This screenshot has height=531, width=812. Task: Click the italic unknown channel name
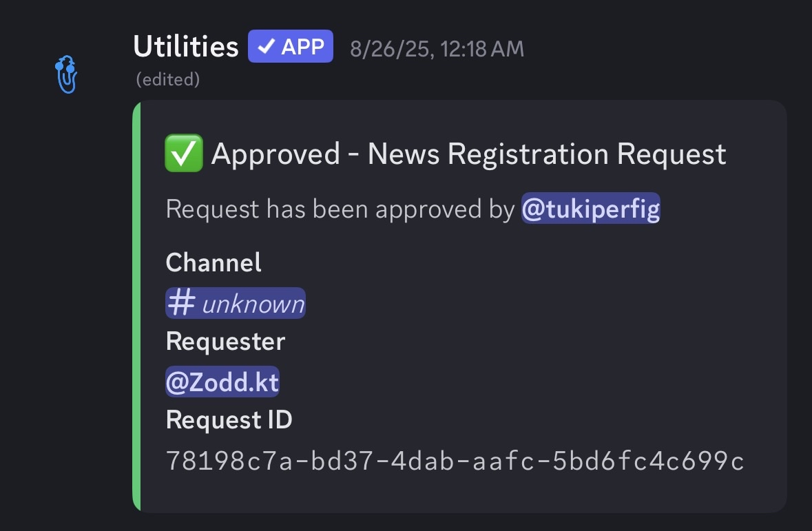[253, 304]
